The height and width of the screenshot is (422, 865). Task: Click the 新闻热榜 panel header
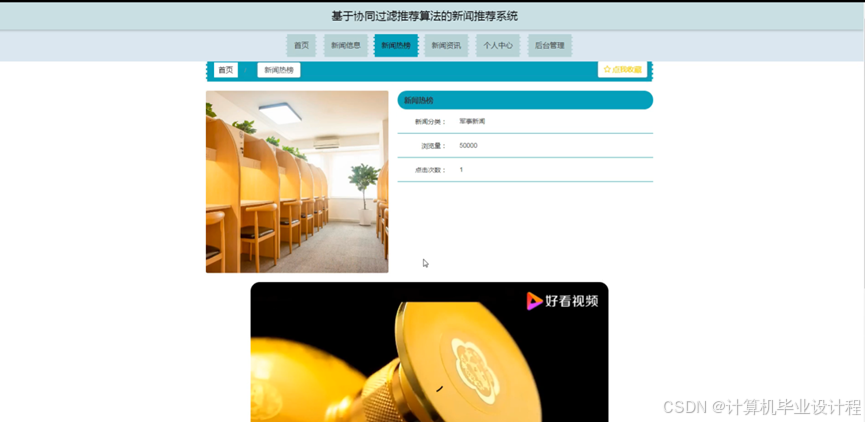[525, 100]
